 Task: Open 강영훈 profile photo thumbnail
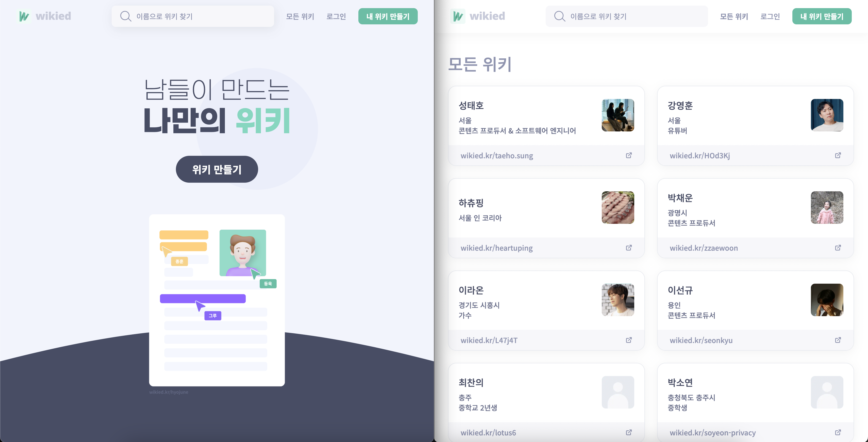[x=827, y=115]
